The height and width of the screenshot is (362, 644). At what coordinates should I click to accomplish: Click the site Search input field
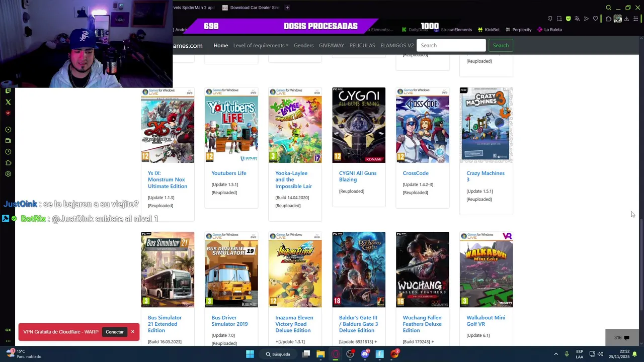click(451, 45)
